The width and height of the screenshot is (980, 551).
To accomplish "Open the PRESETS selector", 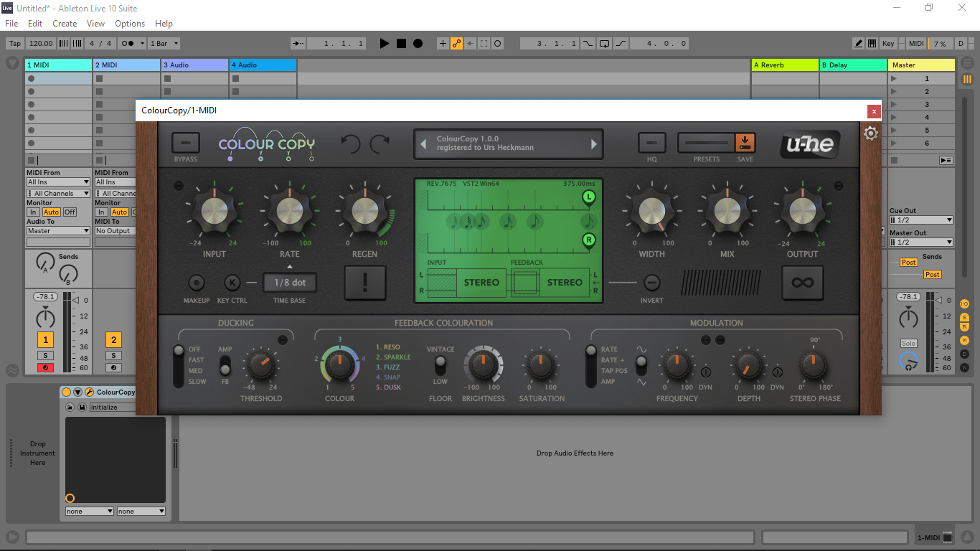I will [x=706, y=143].
